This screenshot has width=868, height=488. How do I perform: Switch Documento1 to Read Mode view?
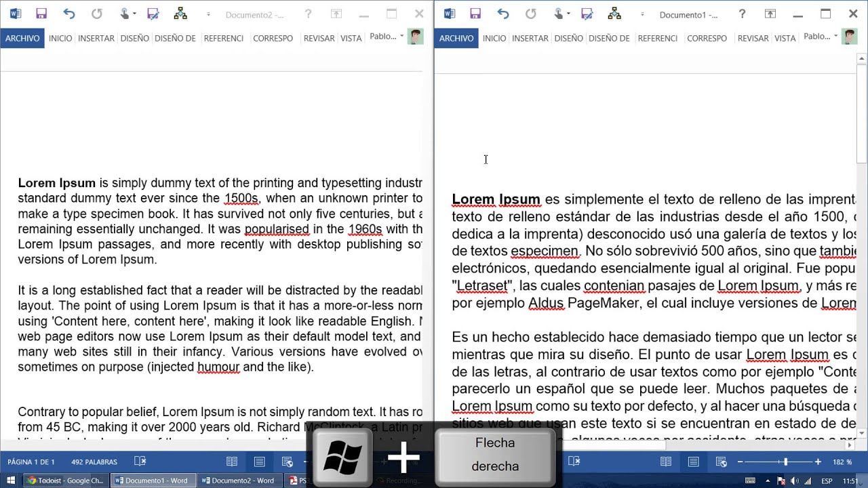tap(666, 462)
